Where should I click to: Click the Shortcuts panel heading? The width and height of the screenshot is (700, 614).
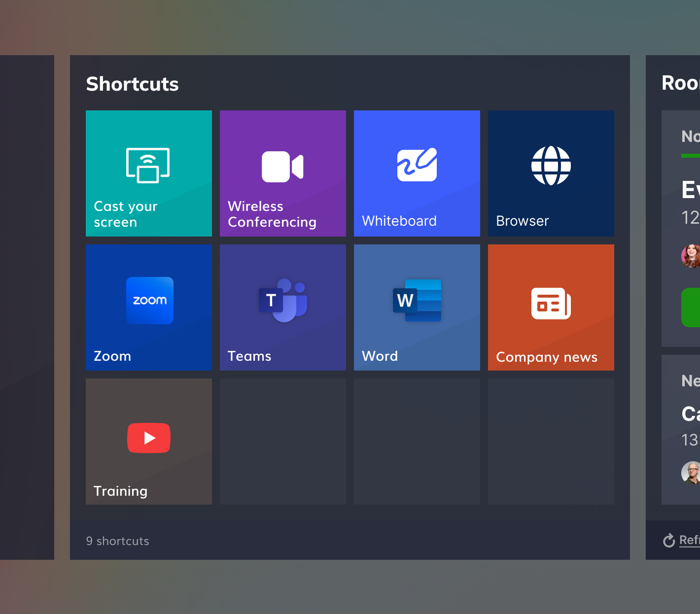tap(133, 84)
